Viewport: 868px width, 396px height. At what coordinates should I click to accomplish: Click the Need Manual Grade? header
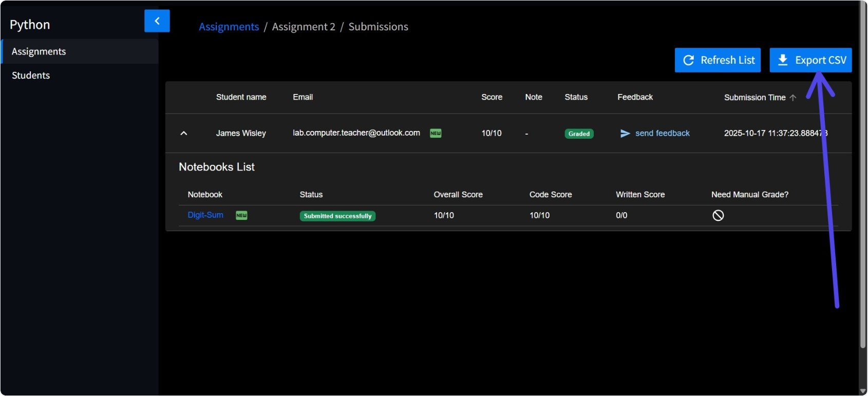point(750,195)
